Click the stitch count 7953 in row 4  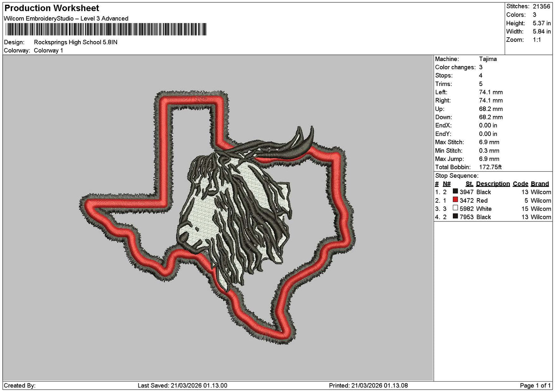pos(467,217)
